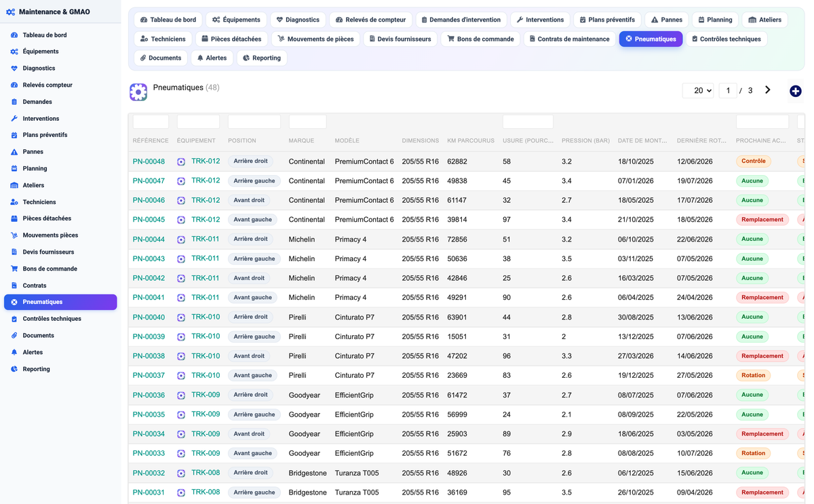Click the Tableau de bord sidebar icon
Viewport: 814px width, 504px height.
14,35
